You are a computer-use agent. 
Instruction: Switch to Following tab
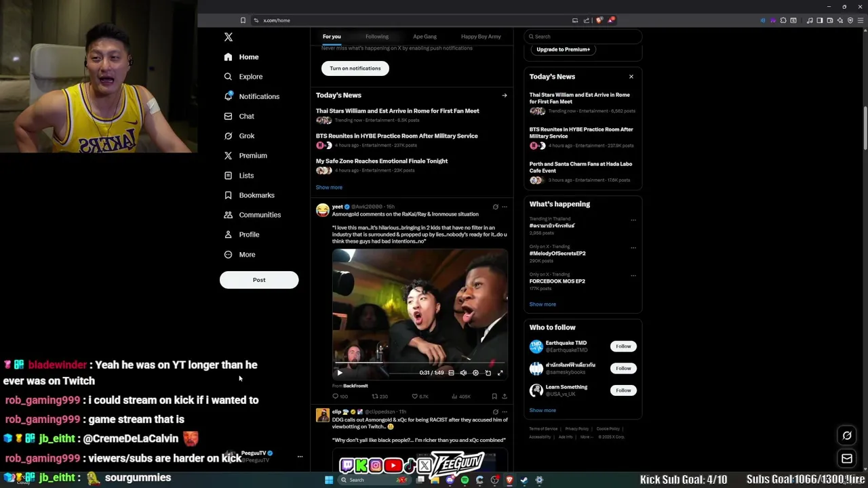coord(377,37)
